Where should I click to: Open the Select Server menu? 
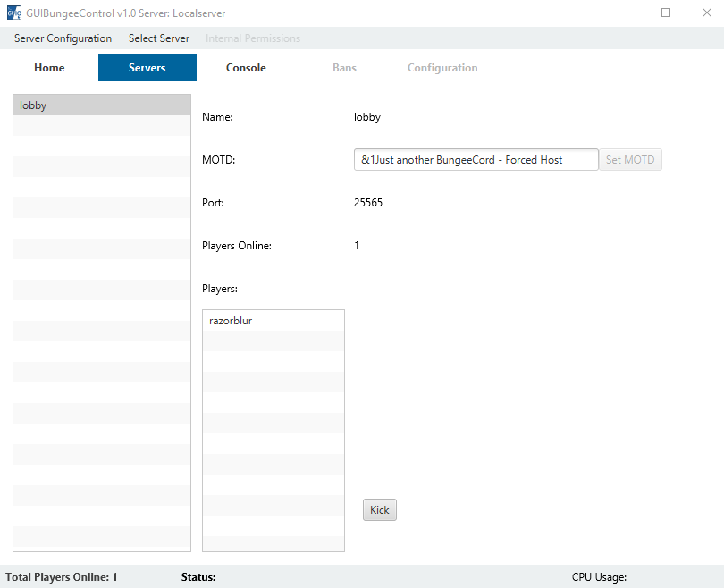(159, 38)
